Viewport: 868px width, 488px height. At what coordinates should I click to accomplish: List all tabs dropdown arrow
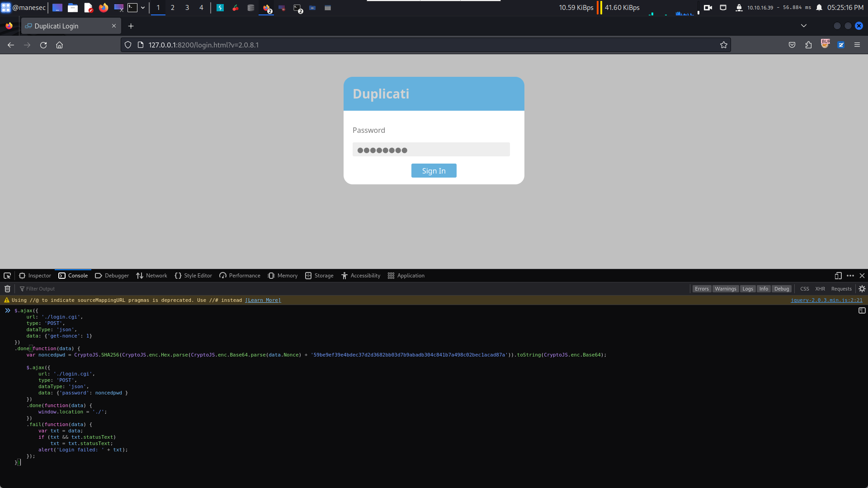(x=804, y=26)
